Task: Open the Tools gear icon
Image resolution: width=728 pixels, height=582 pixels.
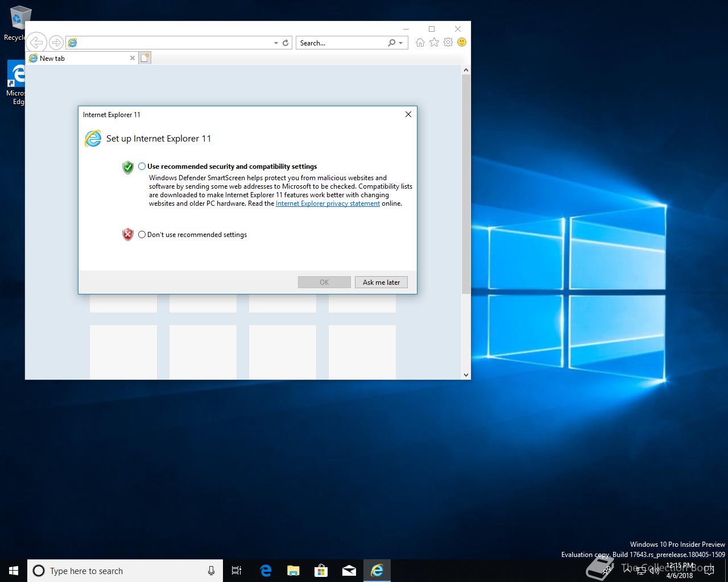Action: [x=448, y=42]
